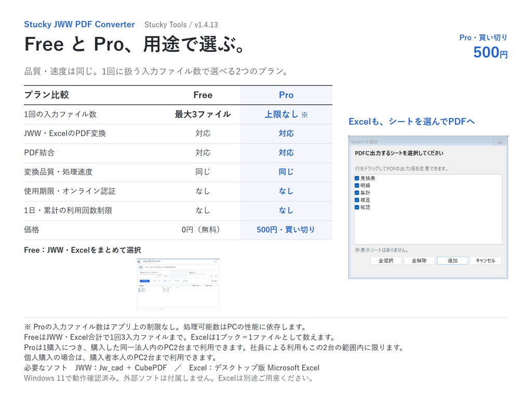Screen dimensions: 532x399
Task: Close the Excelシート選択 dialog
Action: point(499,141)
